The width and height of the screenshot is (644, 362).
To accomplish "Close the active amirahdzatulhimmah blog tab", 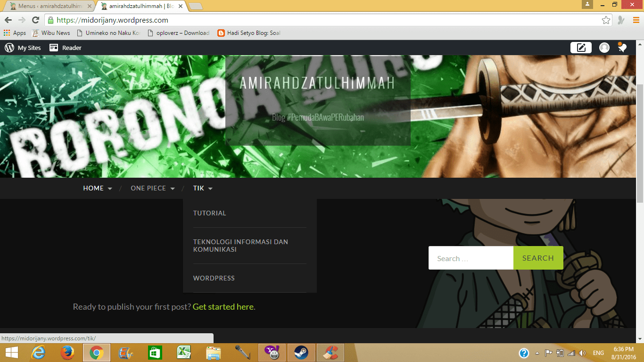I will pyautogui.click(x=181, y=6).
